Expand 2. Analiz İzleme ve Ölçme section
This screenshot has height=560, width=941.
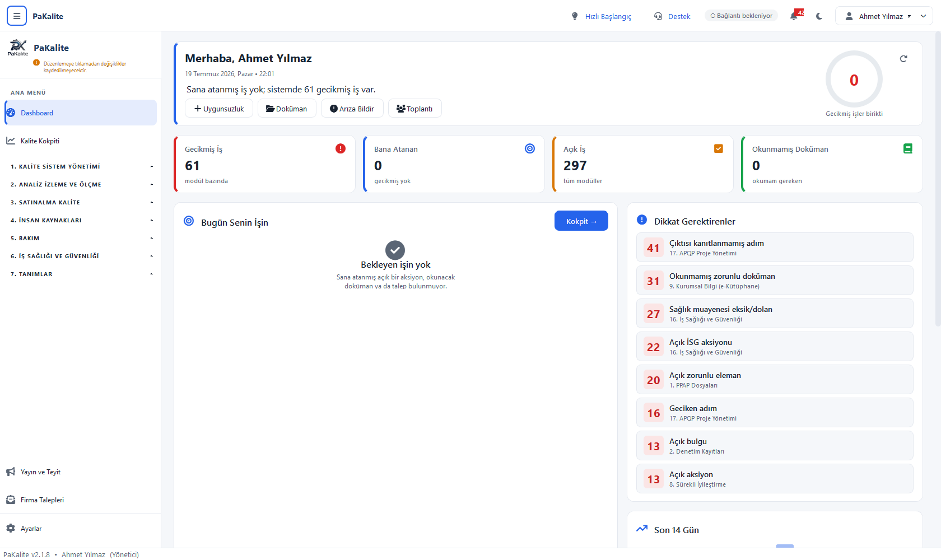coord(81,184)
